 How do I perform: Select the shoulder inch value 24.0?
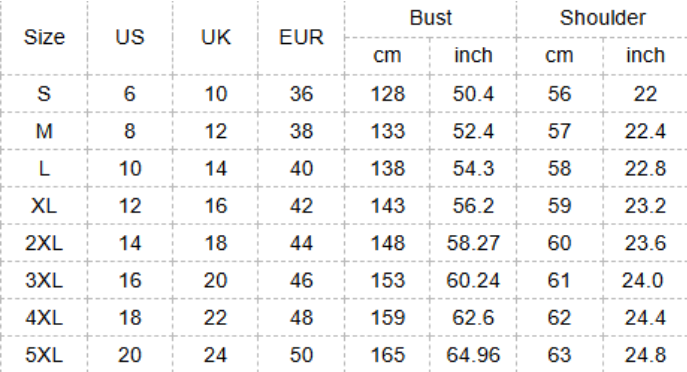[642, 280]
